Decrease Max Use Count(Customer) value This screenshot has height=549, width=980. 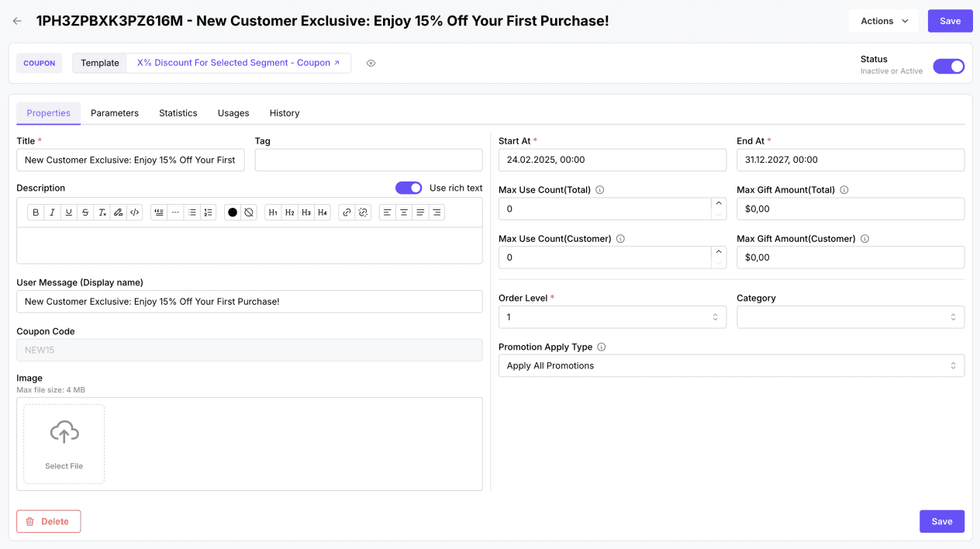719,263
